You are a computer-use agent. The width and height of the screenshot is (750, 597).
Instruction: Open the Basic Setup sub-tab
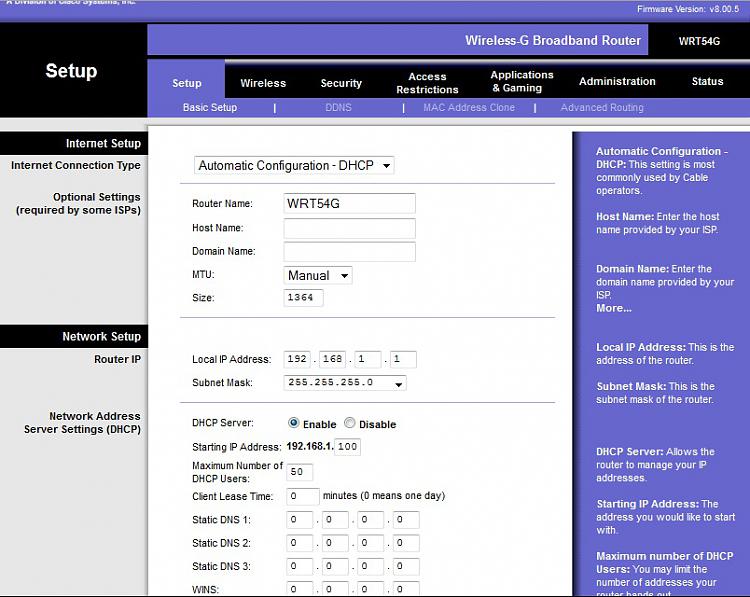(x=210, y=108)
